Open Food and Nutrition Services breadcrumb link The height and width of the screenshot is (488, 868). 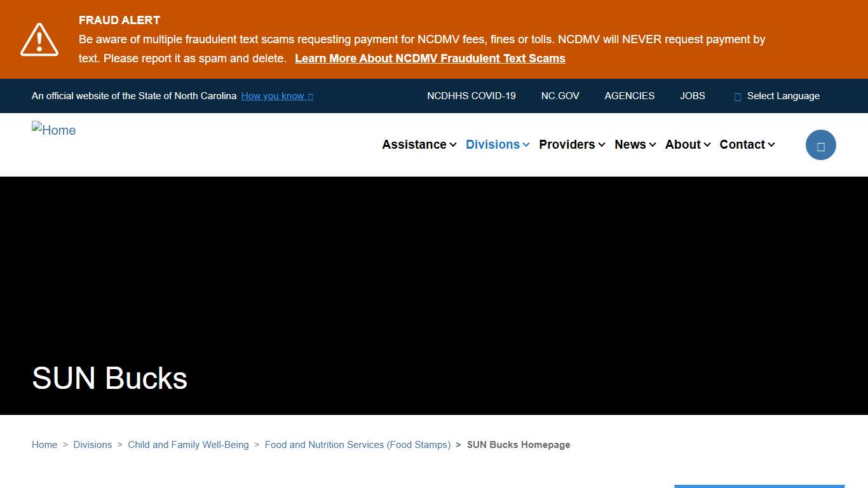357,445
